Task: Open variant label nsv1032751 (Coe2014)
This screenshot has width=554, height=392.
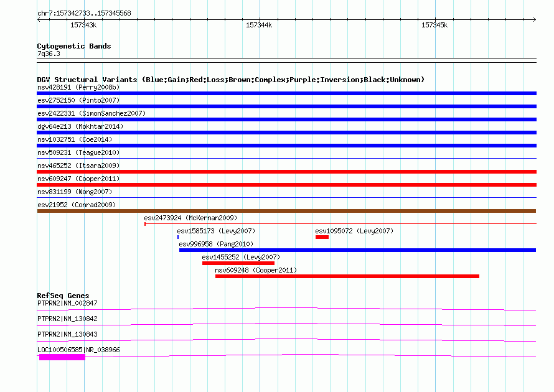Action: [x=75, y=139]
